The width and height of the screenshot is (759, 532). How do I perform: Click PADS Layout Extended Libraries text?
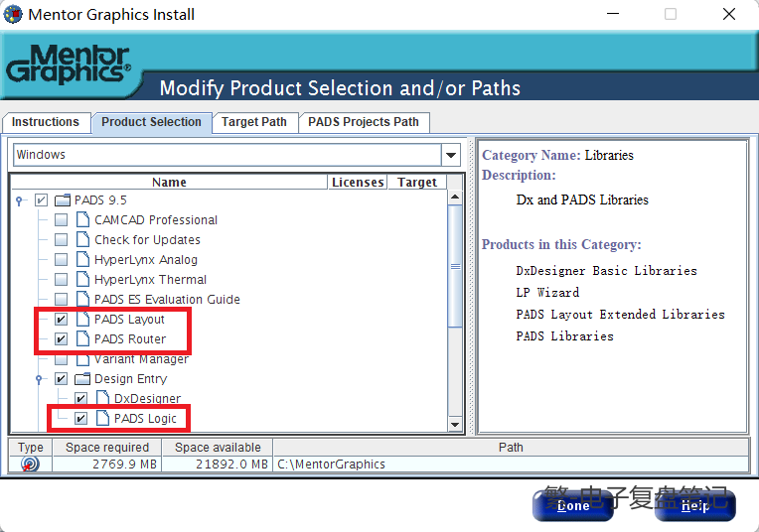[621, 315]
